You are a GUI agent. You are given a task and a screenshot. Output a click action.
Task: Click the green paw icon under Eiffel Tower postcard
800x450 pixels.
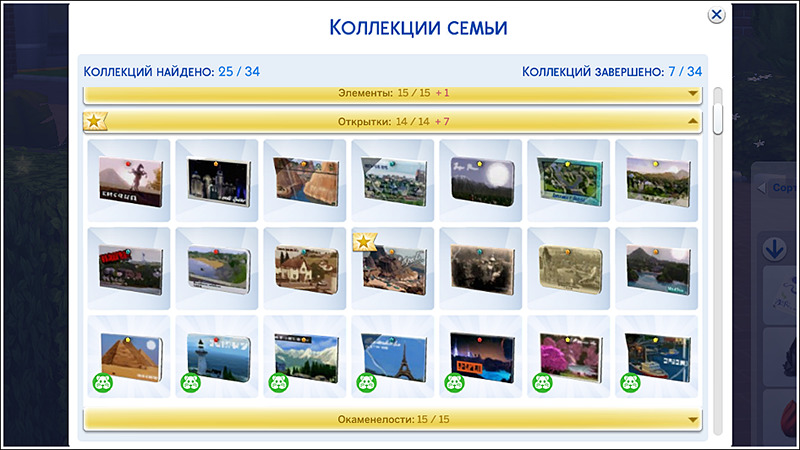(x=366, y=383)
